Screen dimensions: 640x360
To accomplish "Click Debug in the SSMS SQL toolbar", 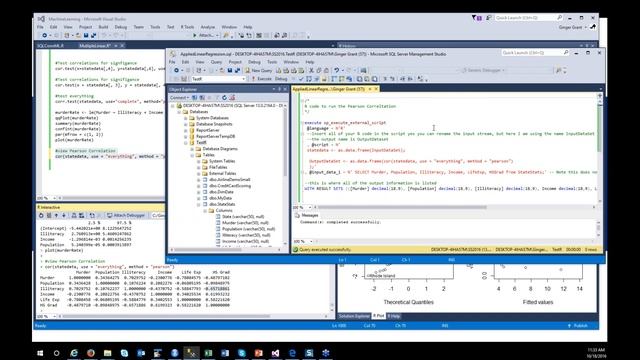I will coord(281,79).
